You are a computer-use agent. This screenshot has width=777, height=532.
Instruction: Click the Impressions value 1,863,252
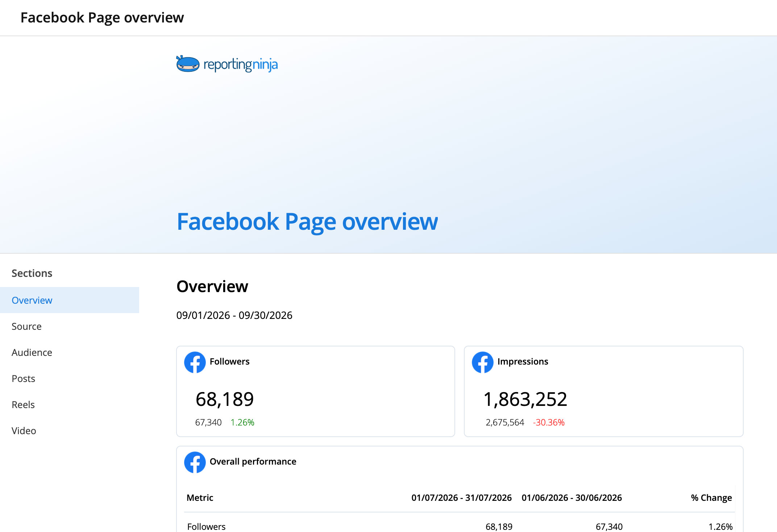(x=525, y=399)
